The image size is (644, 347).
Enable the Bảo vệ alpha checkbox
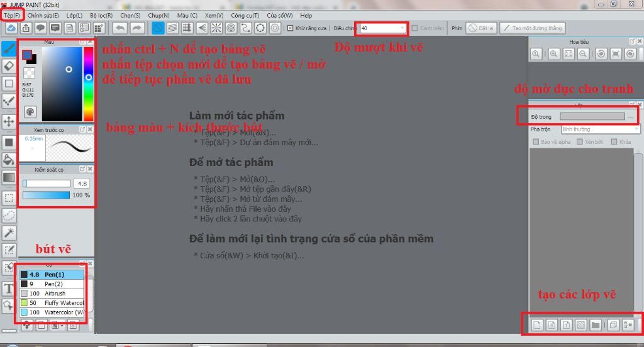pyautogui.click(x=536, y=141)
